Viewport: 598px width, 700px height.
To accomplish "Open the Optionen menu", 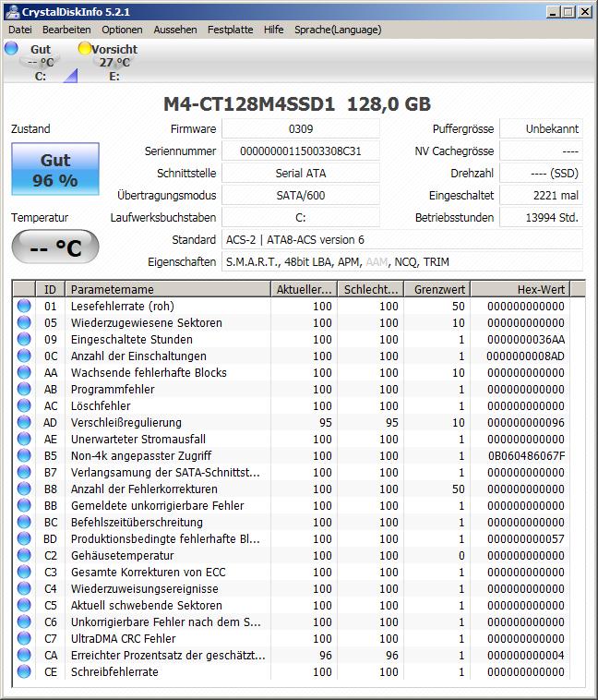I will click(123, 30).
